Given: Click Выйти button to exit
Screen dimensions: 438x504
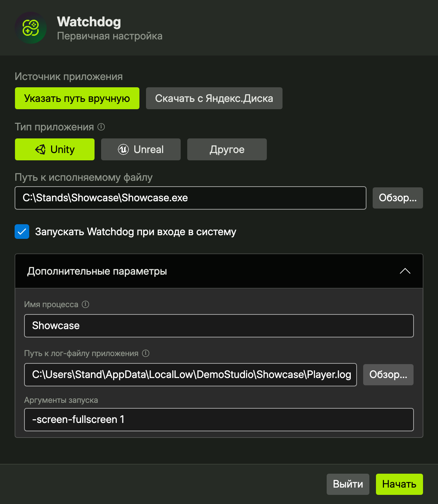Looking at the screenshot, I should tap(348, 484).
